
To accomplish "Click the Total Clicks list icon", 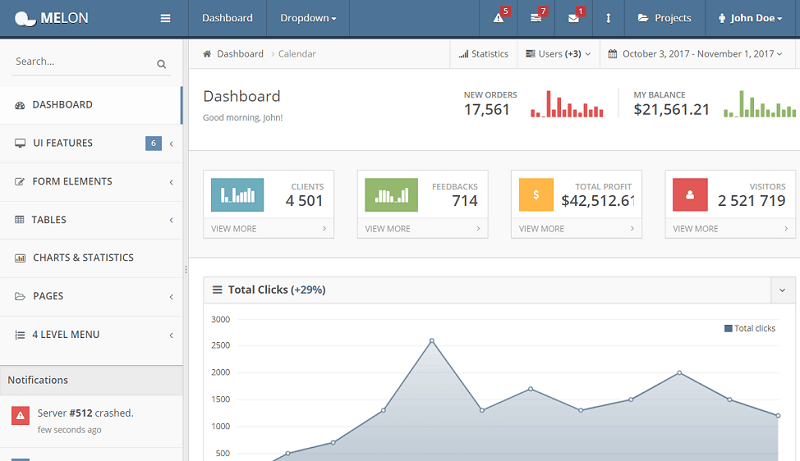I will pos(217,290).
